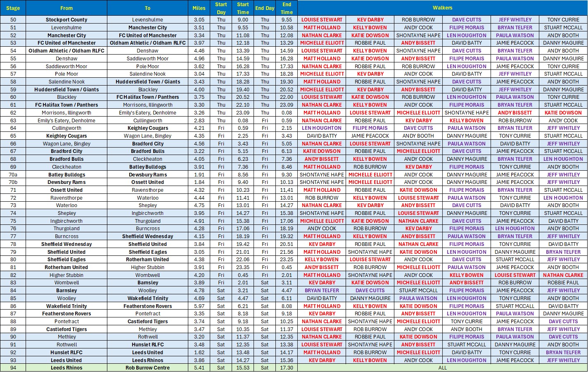The width and height of the screenshot is (588, 372).
Task: Click Huddersfield Town / Giants in stage 58 row
Action: pyautogui.click(x=148, y=82)
